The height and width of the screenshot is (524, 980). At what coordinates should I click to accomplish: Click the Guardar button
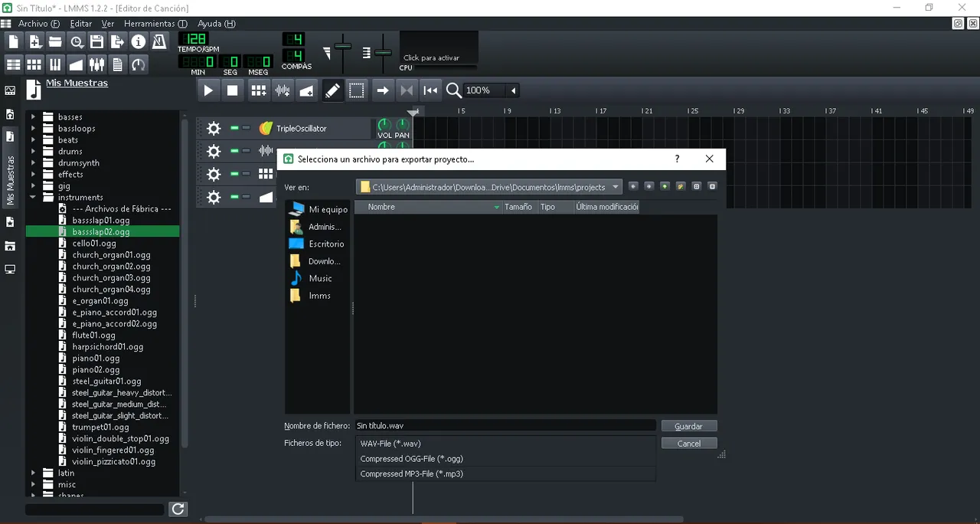coord(689,426)
